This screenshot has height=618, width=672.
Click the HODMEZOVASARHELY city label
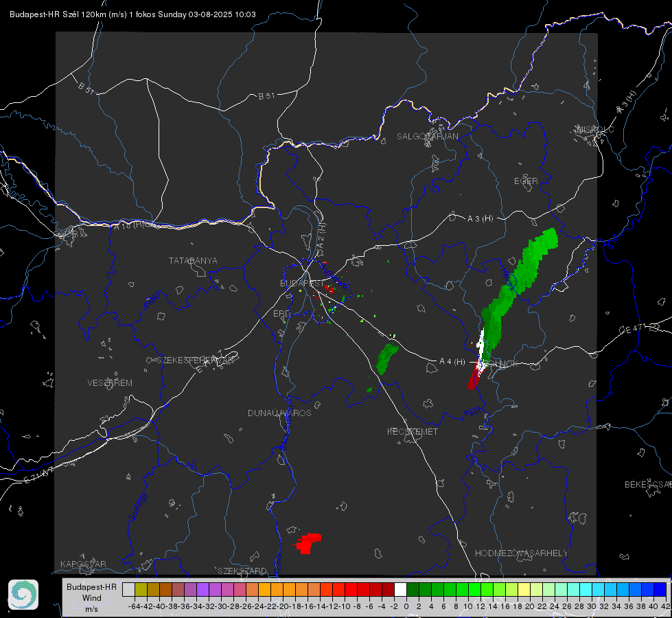click(521, 553)
